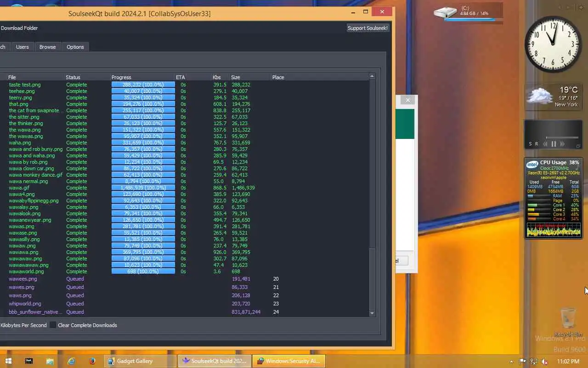
Task: Click progress bar of wawa.gif
Action: (x=143, y=188)
